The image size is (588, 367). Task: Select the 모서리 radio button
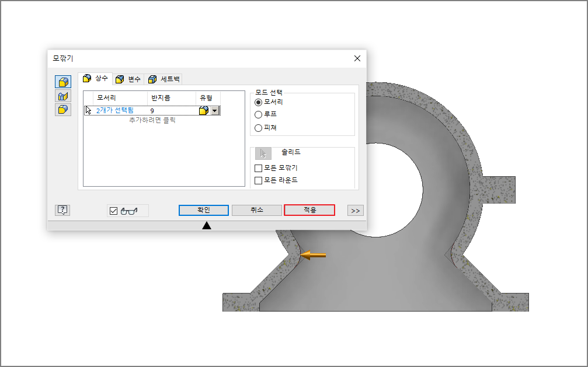[258, 102]
